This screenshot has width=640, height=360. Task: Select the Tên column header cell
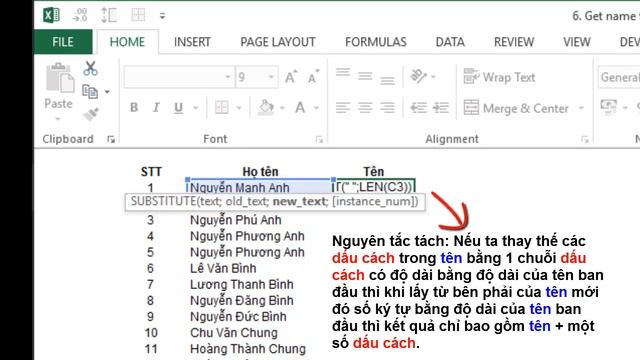coord(373,172)
